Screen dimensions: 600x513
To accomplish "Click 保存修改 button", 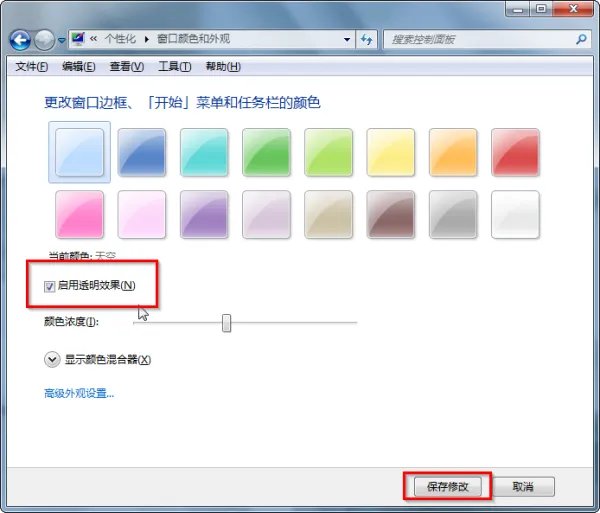I will click(448, 487).
